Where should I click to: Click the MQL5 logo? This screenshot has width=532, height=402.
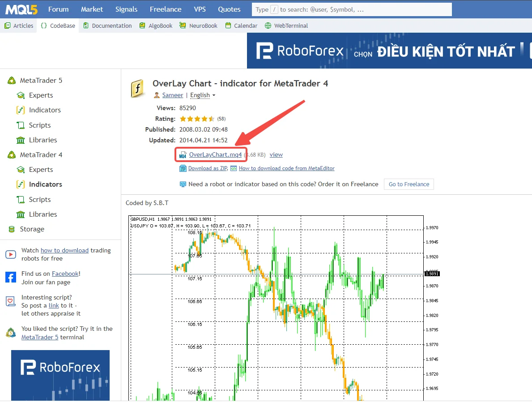pyautogui.click(x=21, y=9)
